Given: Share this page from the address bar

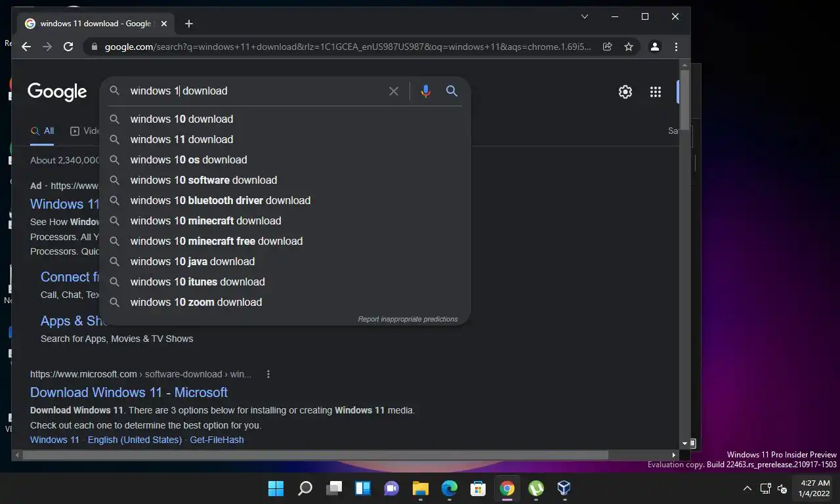Looking at the screenshot, I should (608, 47).
